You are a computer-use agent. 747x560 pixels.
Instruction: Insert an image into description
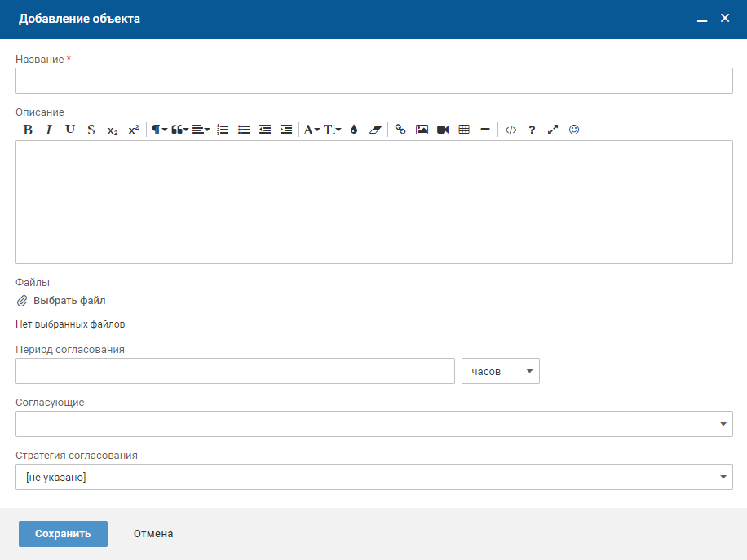(422, 130)
